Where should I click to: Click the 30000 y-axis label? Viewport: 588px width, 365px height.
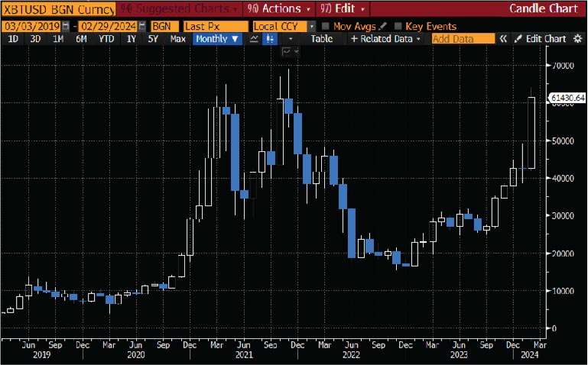tap(564, 216)
